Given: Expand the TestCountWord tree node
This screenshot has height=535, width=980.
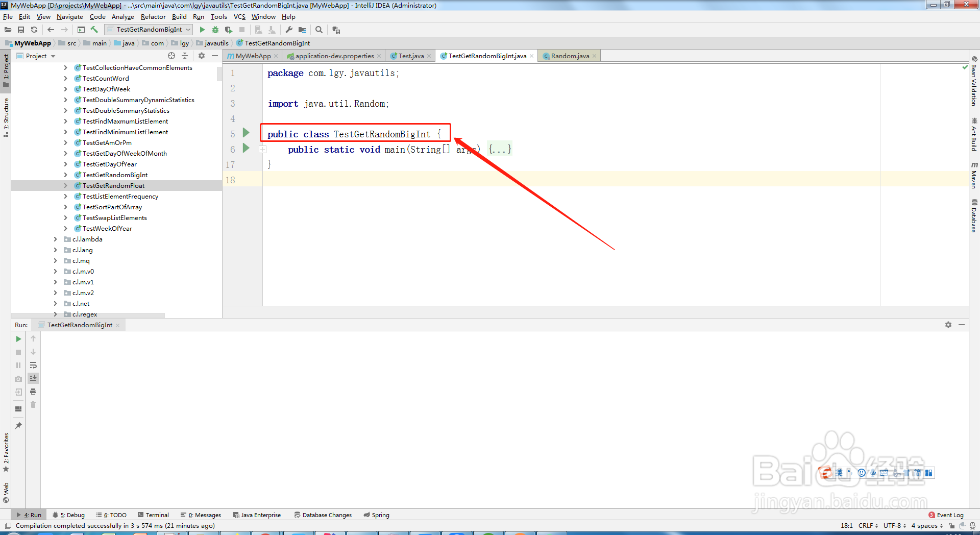Looking at the screenshot, I should 65,78.
